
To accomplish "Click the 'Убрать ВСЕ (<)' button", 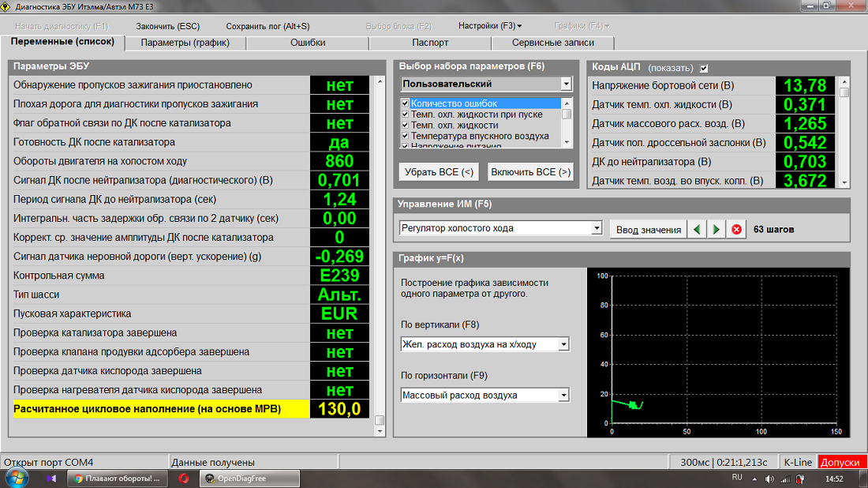I will [x=439, y=171].
